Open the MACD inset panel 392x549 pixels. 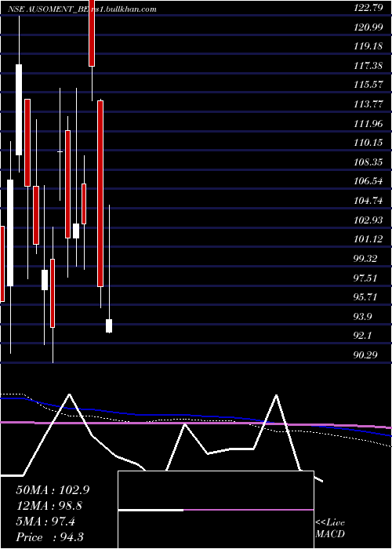click(216, 510)
